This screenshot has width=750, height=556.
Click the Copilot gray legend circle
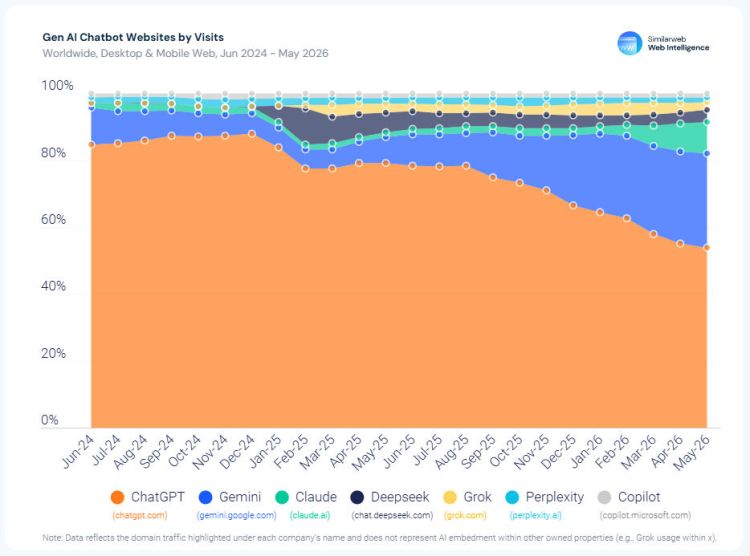tap(605, 497)
